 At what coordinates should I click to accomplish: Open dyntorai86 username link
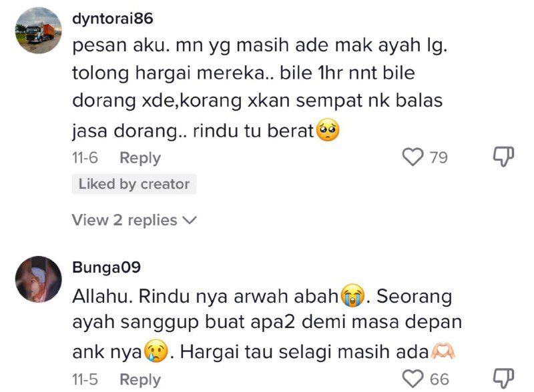point(113,19)
